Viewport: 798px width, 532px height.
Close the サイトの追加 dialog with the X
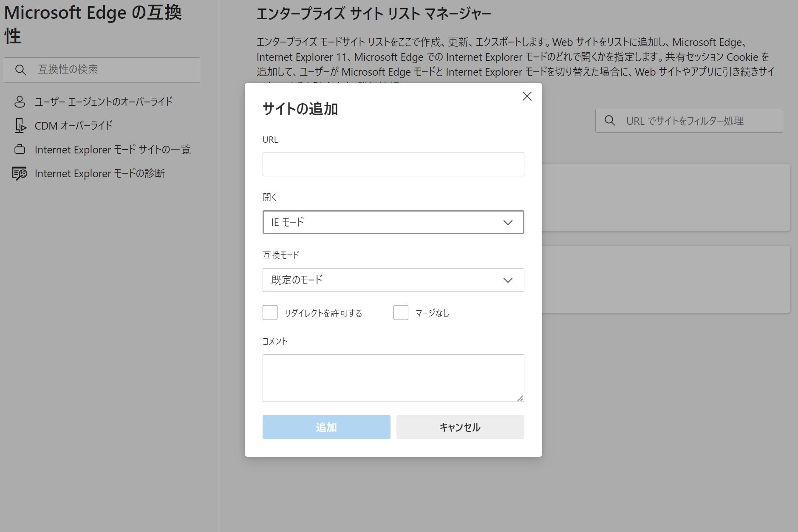point(527,96)
